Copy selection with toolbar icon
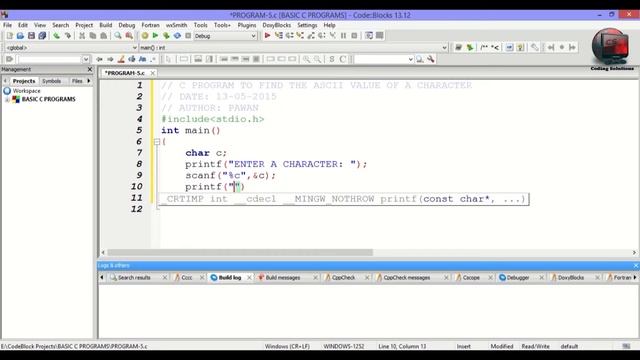Viewport: 640px width, 360px height. [93, 36]
